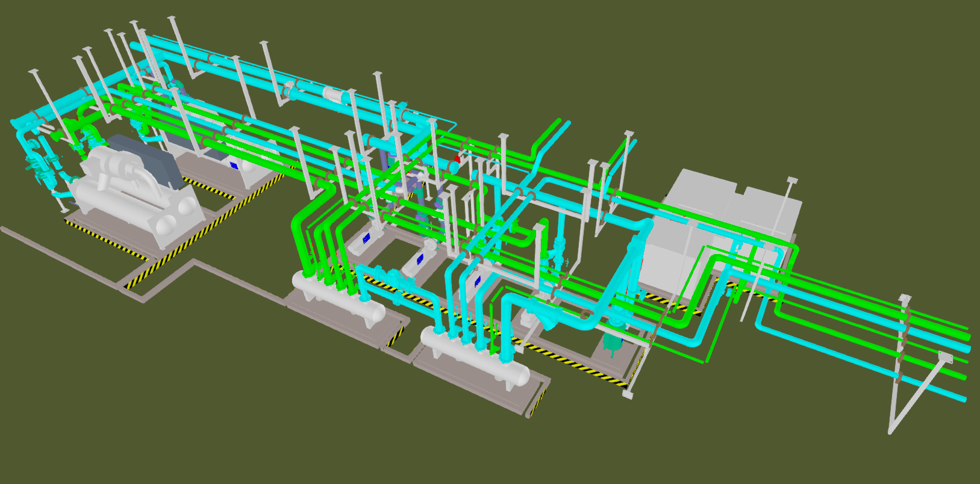
Task: Pick the white header tank with cyan pipes
Action: 475,356
